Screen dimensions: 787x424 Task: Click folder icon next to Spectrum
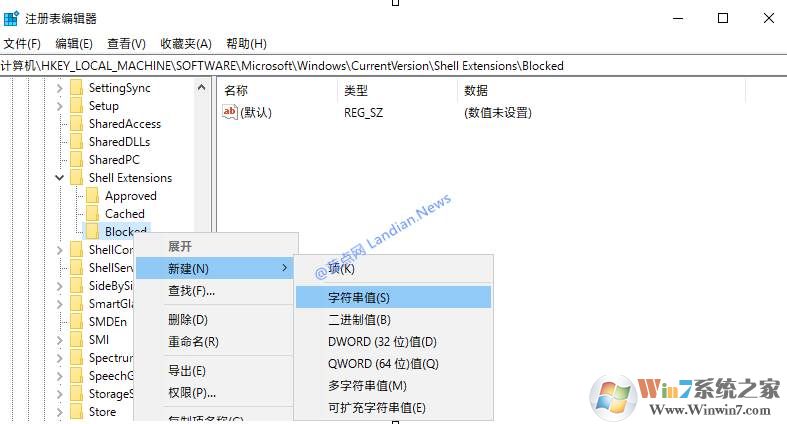(77, 358)
